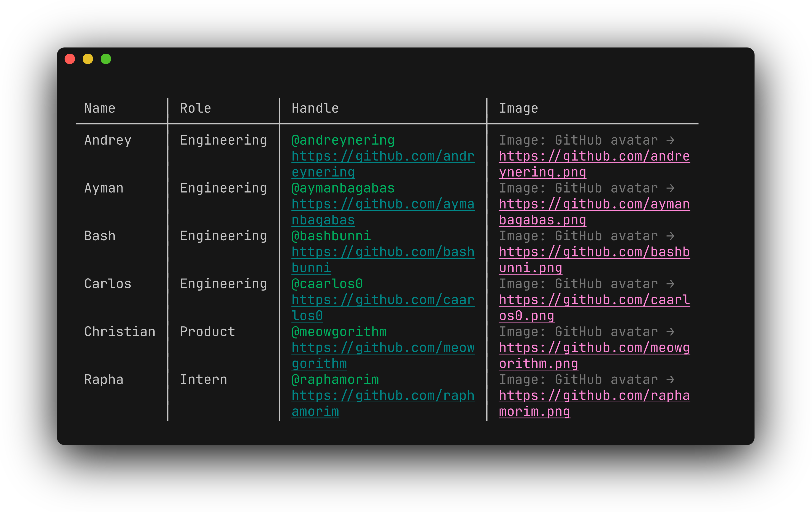The image size is (812, 512).
Task: Click Bash's Engineering role cell
Action: pyautogui.click(x=224, y=236)
